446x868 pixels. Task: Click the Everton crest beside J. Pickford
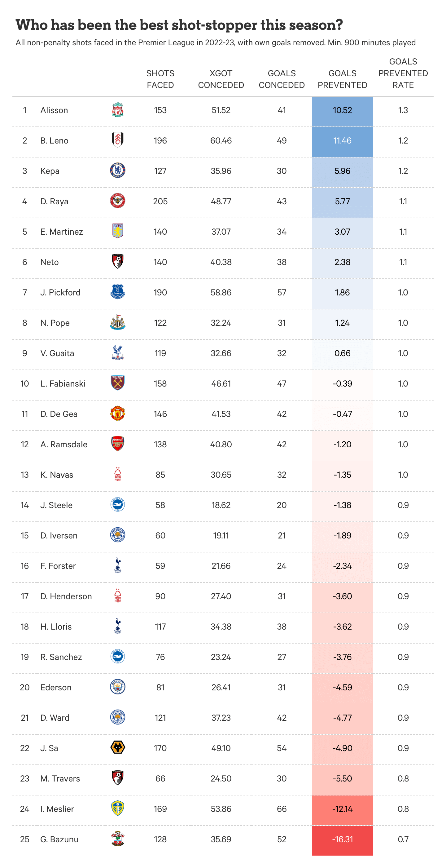[117, 292]
